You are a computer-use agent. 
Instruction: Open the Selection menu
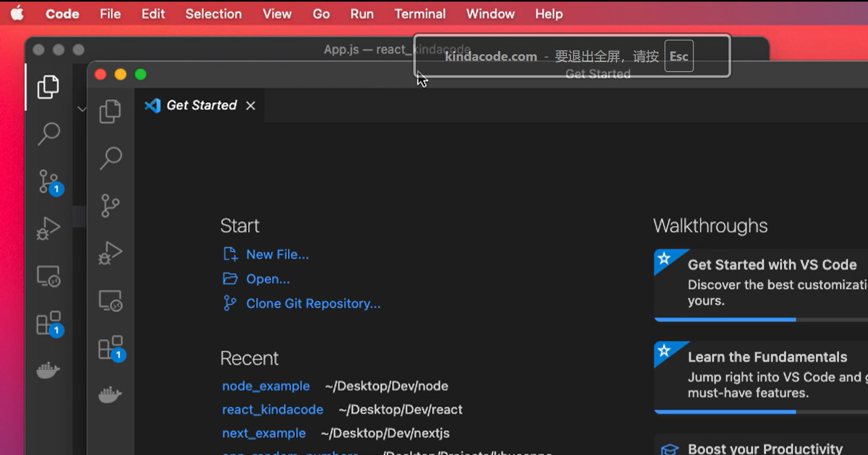point(214,14)
